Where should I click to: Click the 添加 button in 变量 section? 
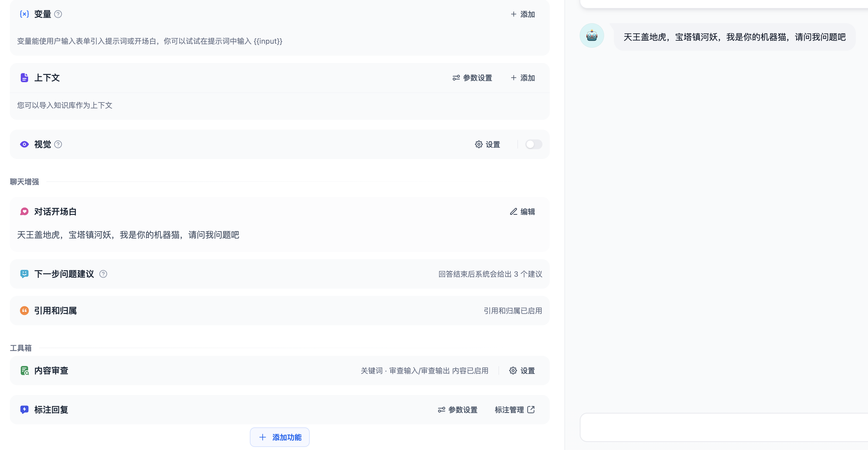pos(523,14)
